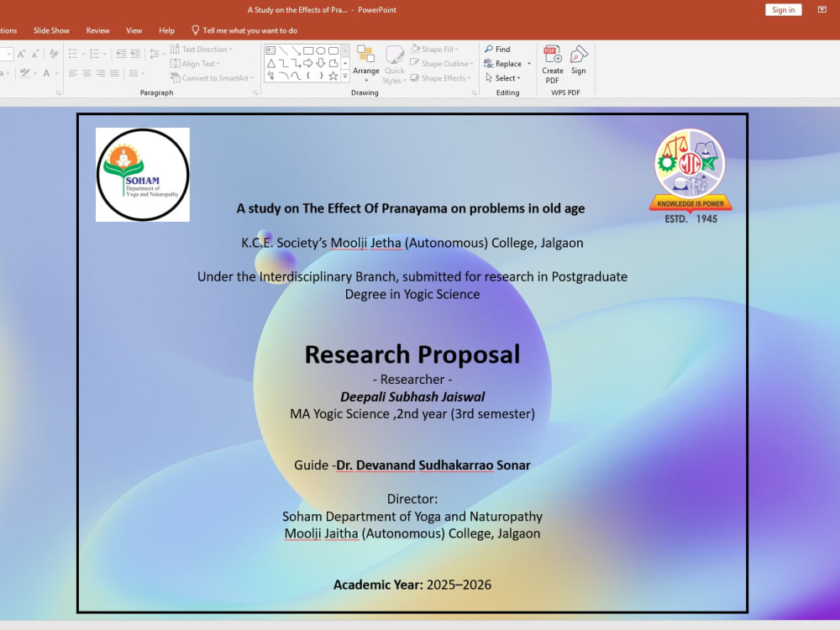Align text left in Paragraph group

[73, 73]
